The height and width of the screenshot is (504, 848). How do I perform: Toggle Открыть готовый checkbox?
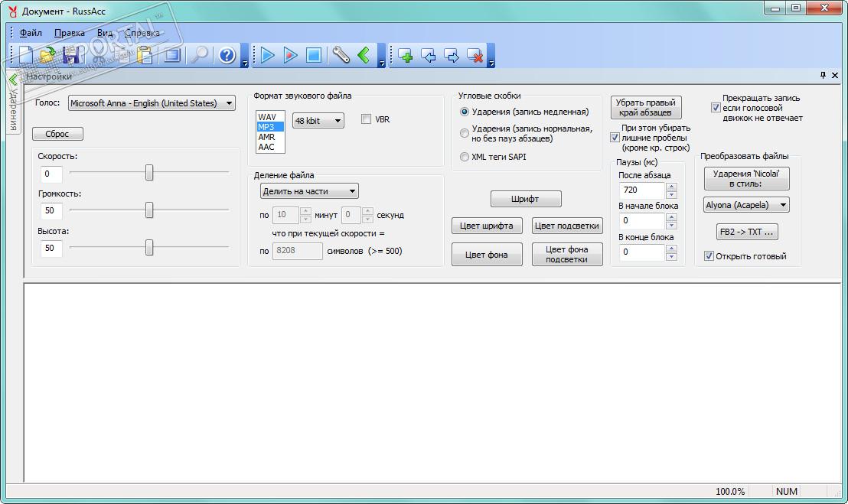(x=709, y=256)
